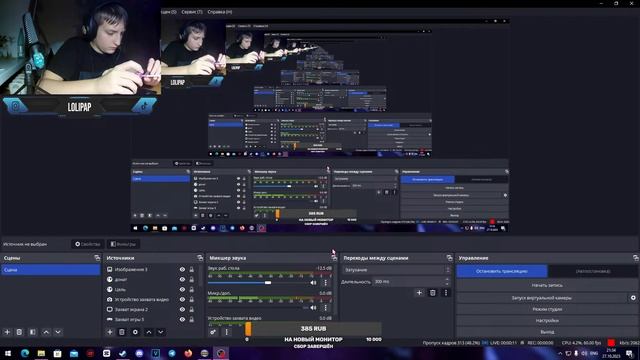Open transition options three-dot menu

pyautogui.click(x=446, y=293)
